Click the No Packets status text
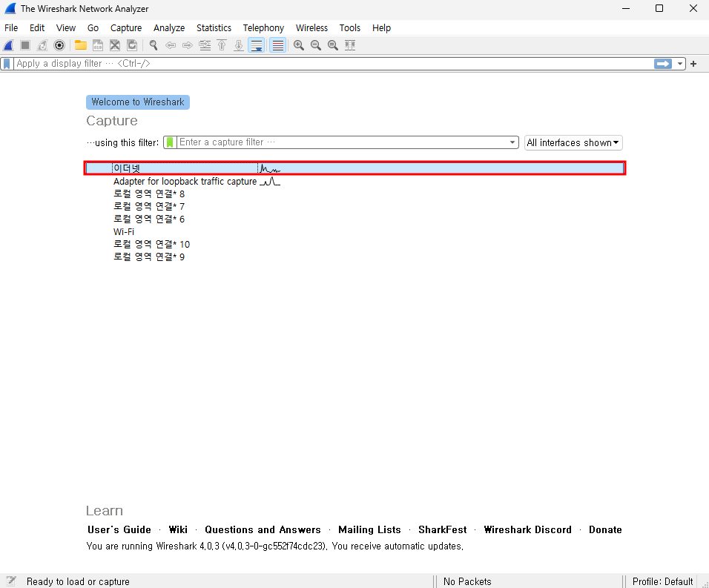This screenshot has height=588, width=709. coord(467,581)
